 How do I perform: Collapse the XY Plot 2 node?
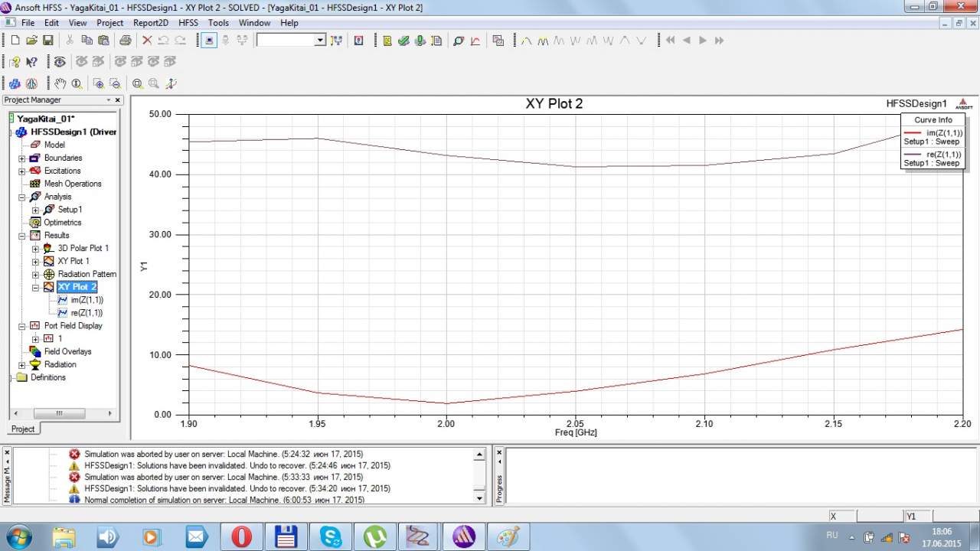[35, 287]
